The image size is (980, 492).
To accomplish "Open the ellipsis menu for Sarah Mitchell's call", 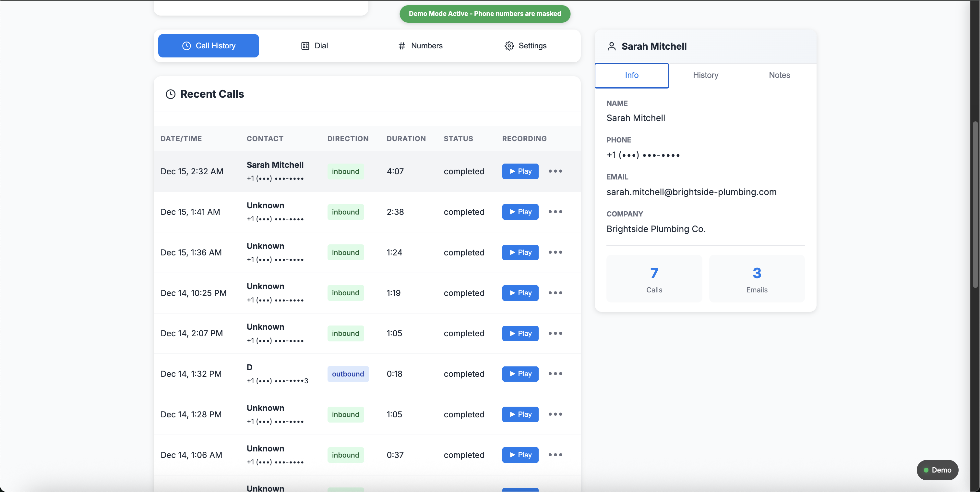I will (555, 171).
